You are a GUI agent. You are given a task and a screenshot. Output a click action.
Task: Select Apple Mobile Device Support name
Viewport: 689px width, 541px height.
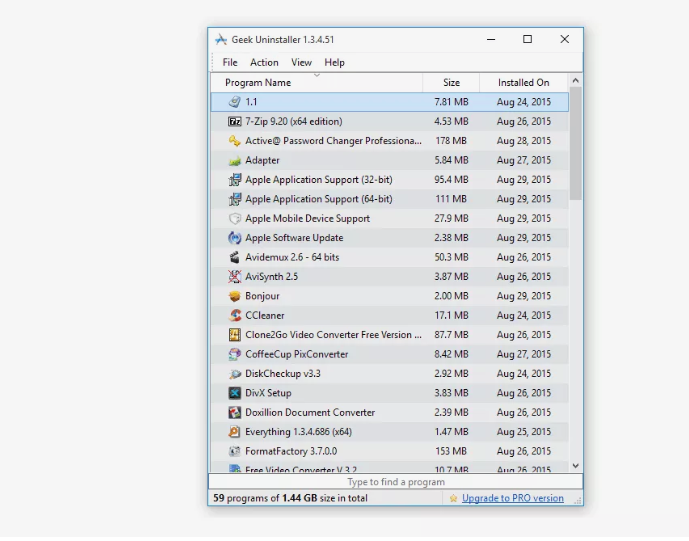click(308, 218)
